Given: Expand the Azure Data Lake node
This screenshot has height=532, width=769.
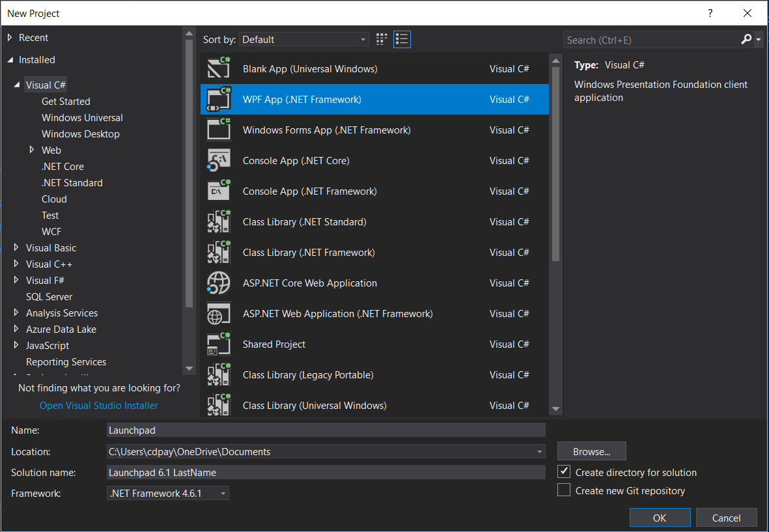Looking at the screenshot, I should 16,329.
